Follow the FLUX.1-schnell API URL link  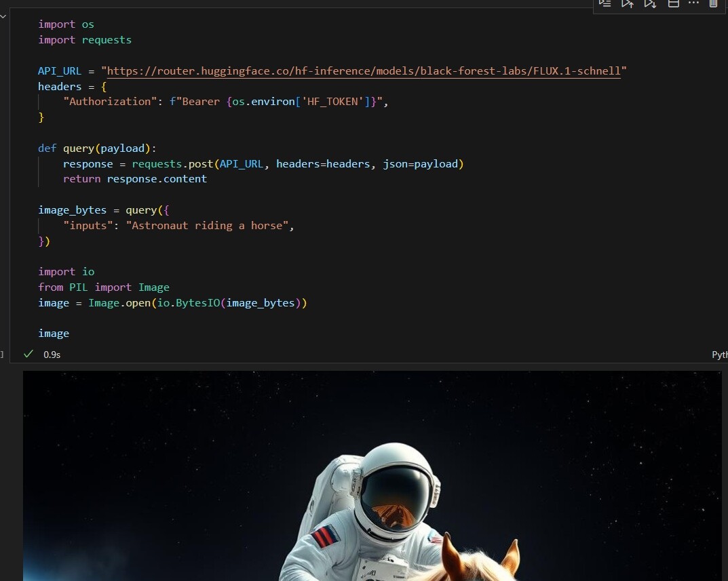pos(363,71)
